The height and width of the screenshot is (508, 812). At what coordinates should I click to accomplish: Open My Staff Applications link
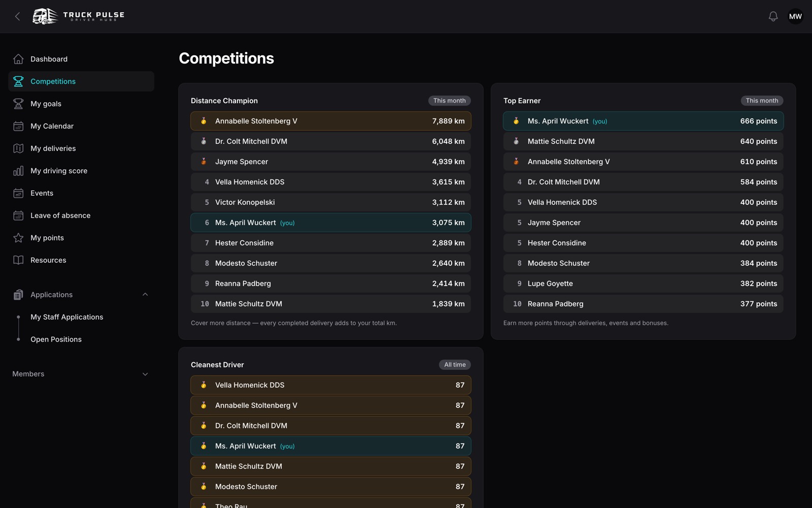click(66, 317)
